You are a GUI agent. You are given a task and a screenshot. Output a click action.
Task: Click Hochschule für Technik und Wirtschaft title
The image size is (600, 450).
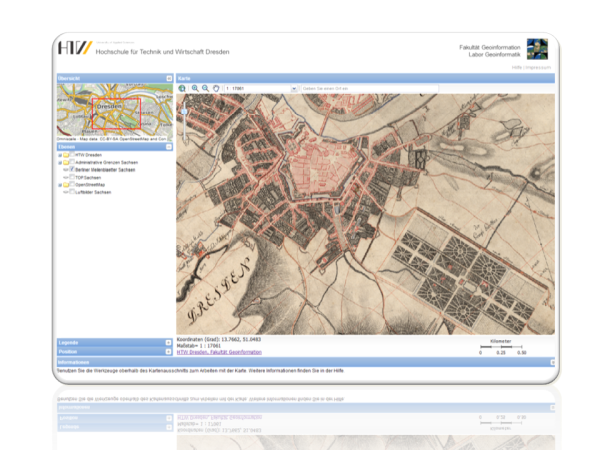tap(163, 52)
